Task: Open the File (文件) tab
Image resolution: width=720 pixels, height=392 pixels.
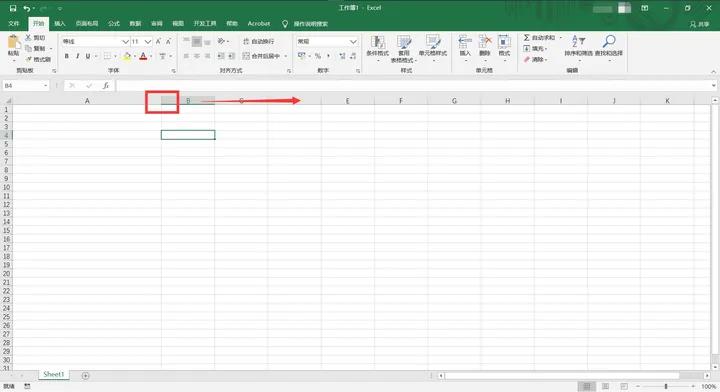Action: [x=14, y=23]
